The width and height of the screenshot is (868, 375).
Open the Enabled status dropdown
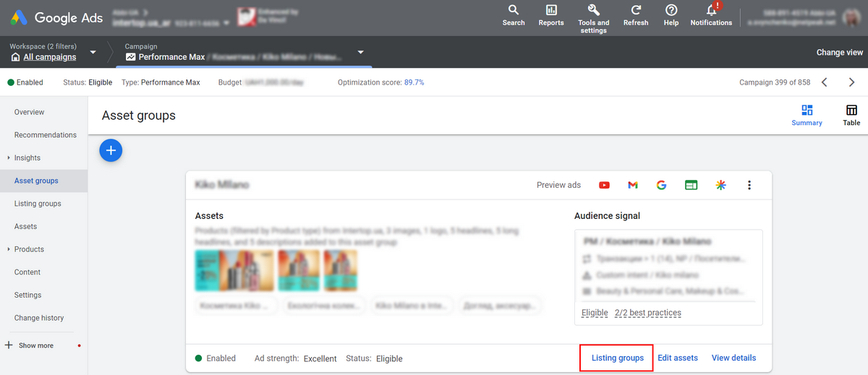[25, 82]
